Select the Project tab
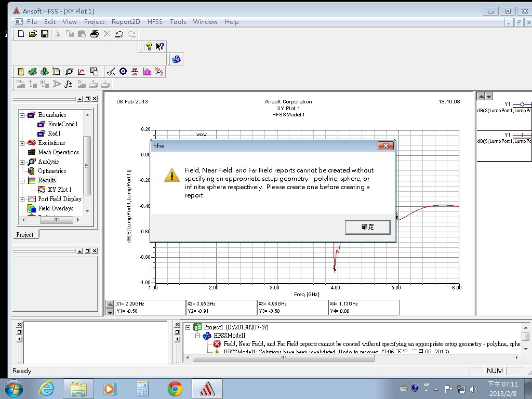532x399 pixels. click(24, 235)
